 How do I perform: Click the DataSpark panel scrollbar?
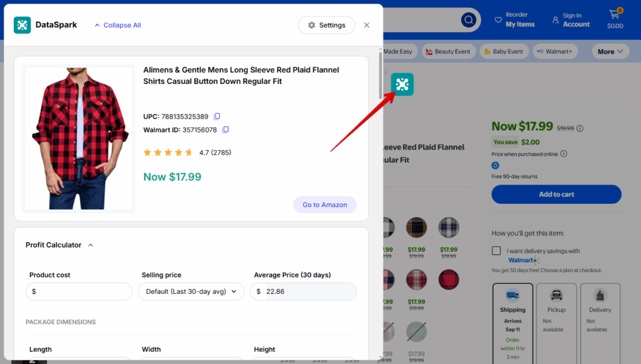pos(381,76)
